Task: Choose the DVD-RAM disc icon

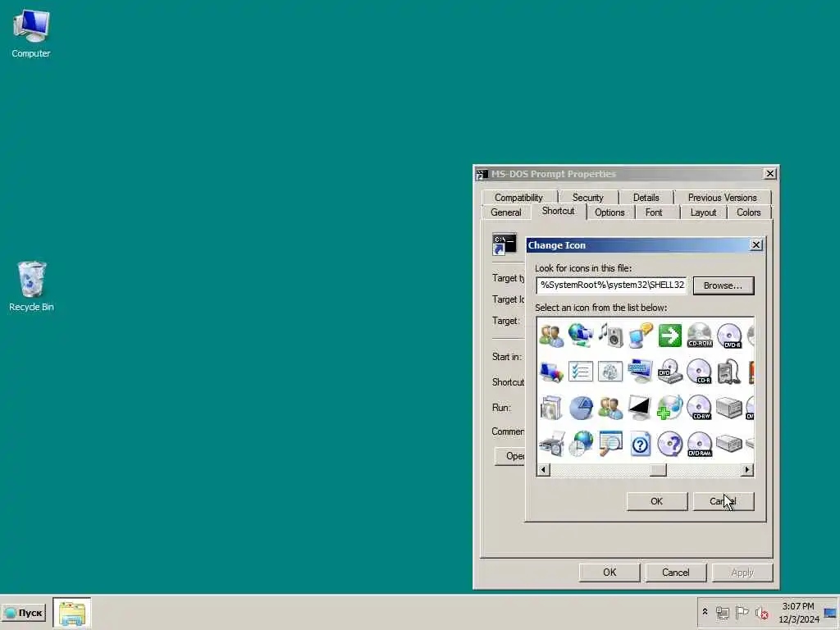Action: point(699,444)
